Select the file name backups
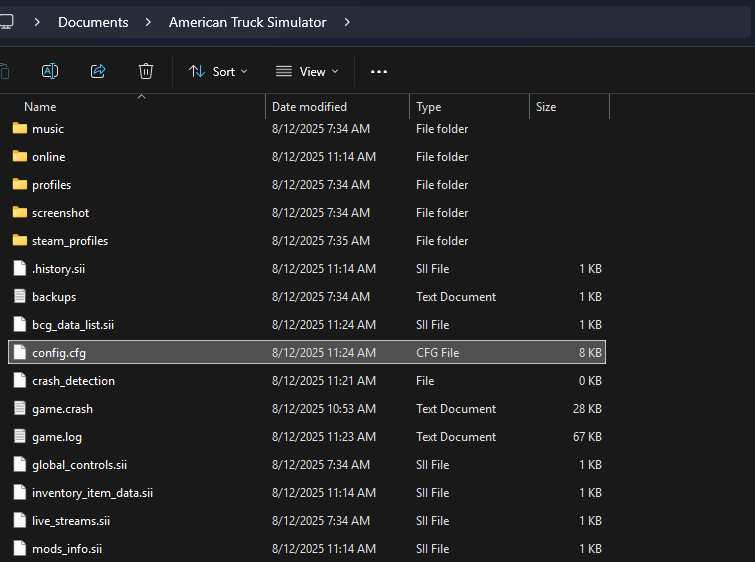 pos(54,297)
